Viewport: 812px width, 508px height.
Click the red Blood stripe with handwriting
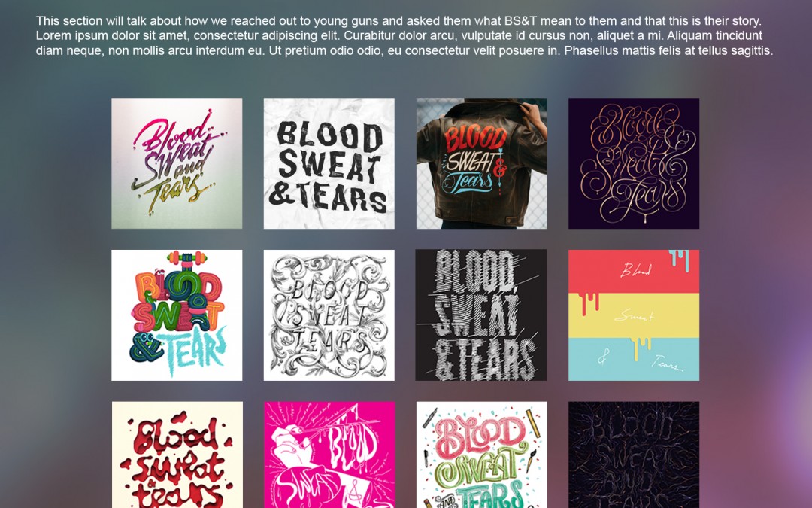coord(634,272)
